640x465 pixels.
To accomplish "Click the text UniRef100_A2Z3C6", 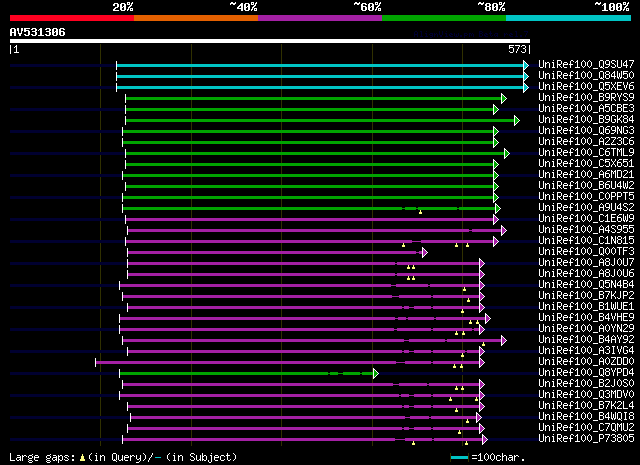I will point(586,141).
